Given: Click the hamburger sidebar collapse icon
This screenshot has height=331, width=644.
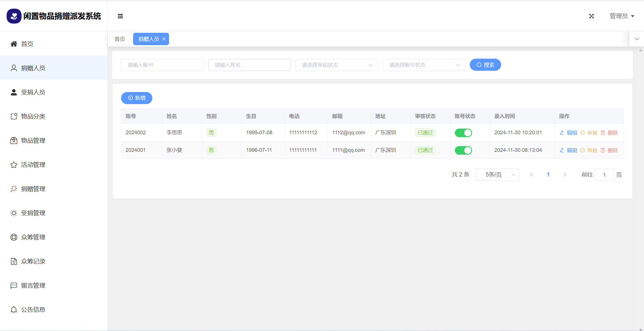Looking at the screenshot, I should tap(120, 16).
